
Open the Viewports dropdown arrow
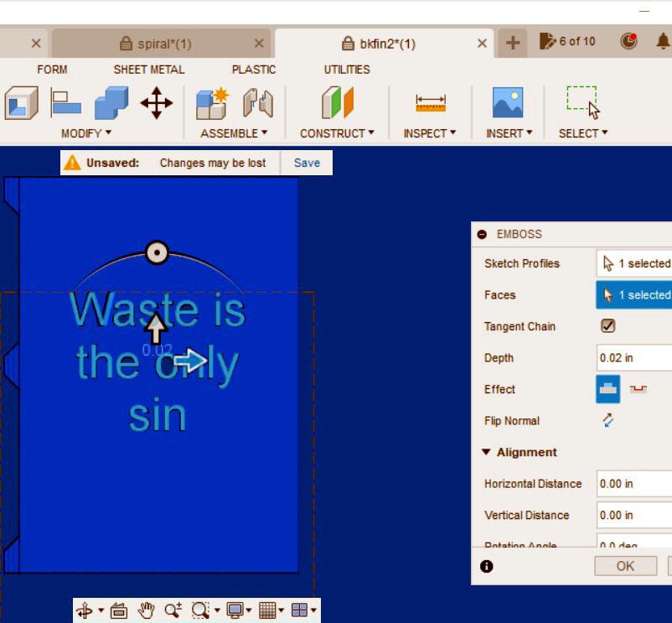(x=313, y=610)
